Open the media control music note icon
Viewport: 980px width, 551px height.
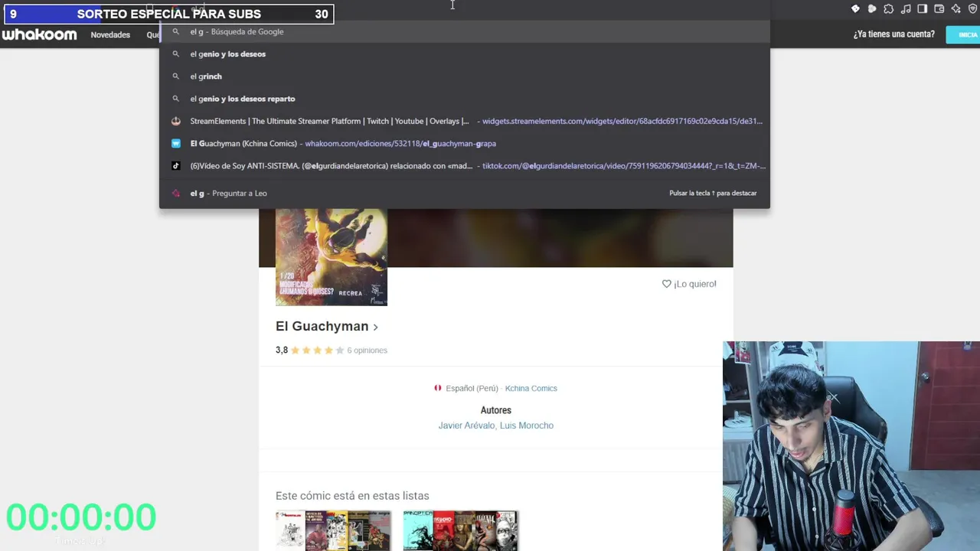tap(906, 8)
